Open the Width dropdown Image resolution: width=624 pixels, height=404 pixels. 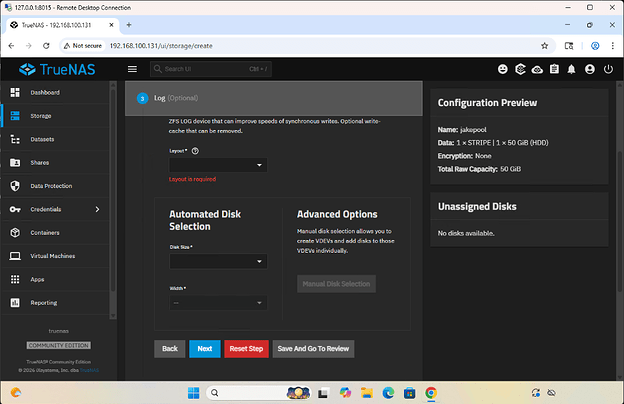[218, 303]
